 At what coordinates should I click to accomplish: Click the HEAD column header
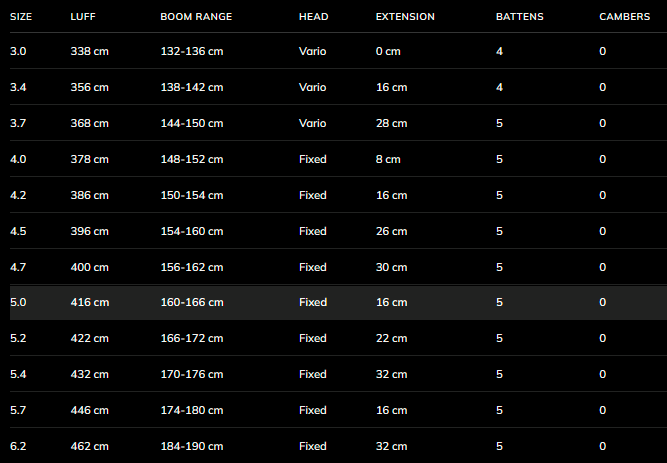[313, 17]
